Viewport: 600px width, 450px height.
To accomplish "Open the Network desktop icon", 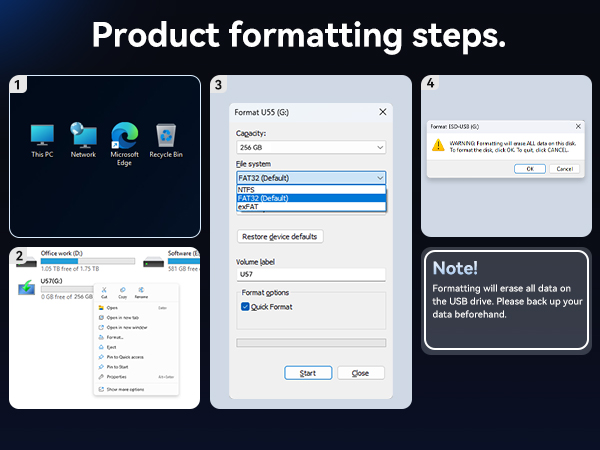I will click(83, 140).
